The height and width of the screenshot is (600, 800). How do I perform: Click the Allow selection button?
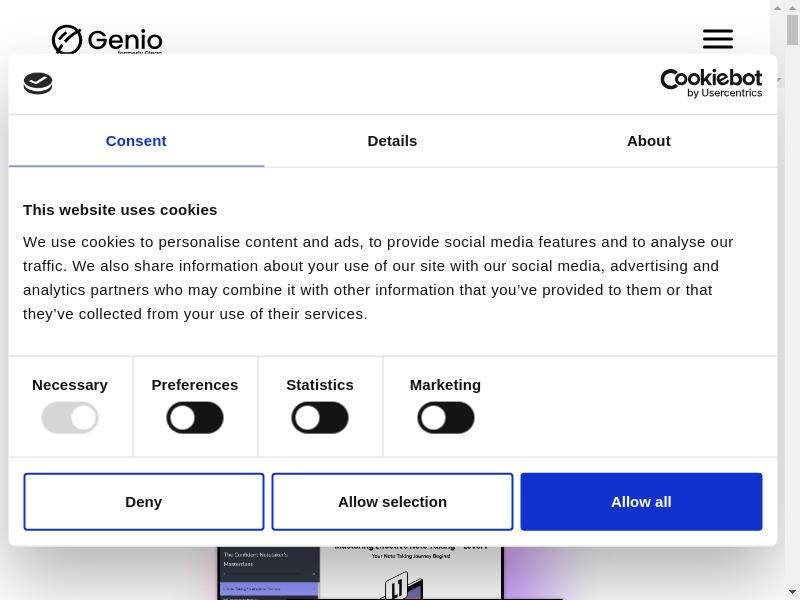point(392,502)
